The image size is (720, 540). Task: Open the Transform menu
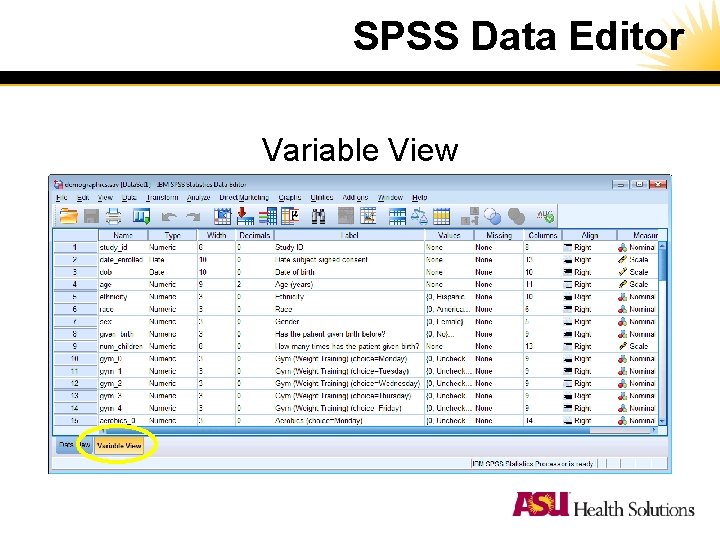coord(162,197)
